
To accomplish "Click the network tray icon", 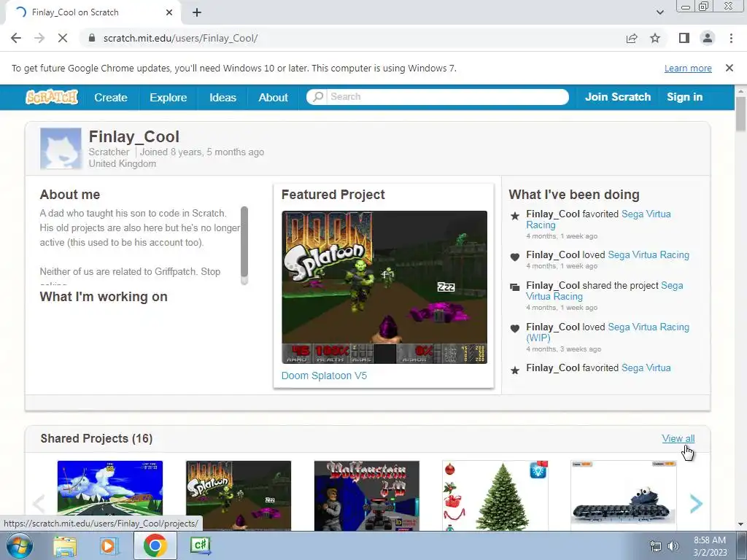I will tap(656, 546).
